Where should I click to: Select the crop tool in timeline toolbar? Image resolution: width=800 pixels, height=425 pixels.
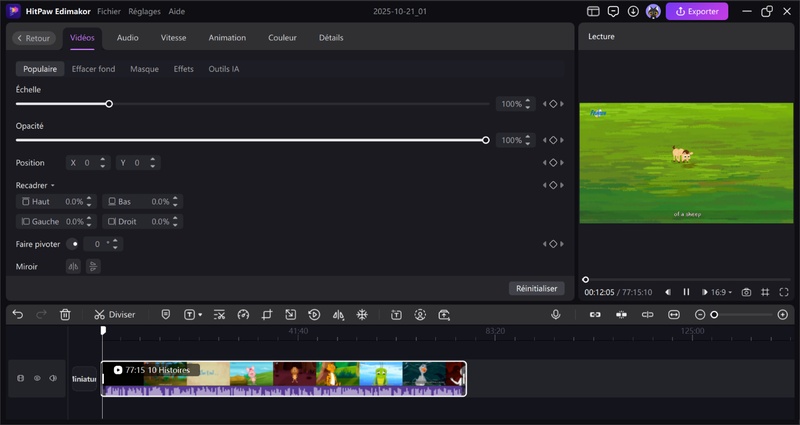pyautogui.click(x=267, y=314)
